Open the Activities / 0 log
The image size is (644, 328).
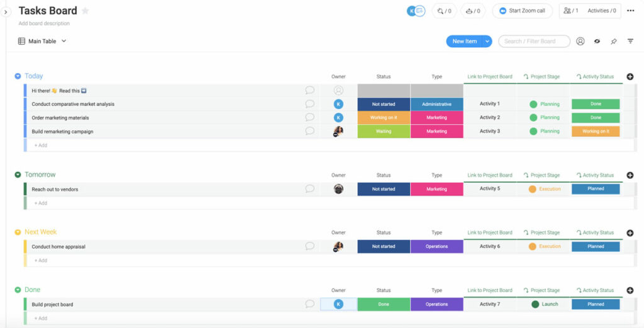[x=602, y=11]
